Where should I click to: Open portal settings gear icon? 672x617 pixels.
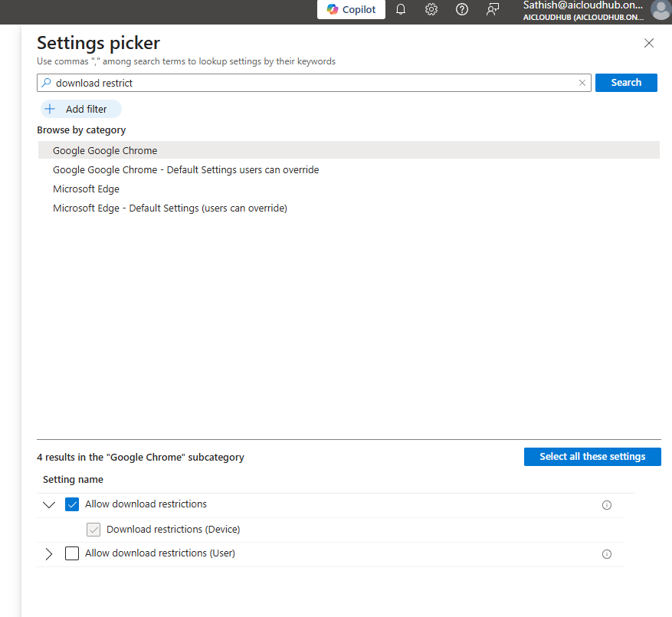431,10
